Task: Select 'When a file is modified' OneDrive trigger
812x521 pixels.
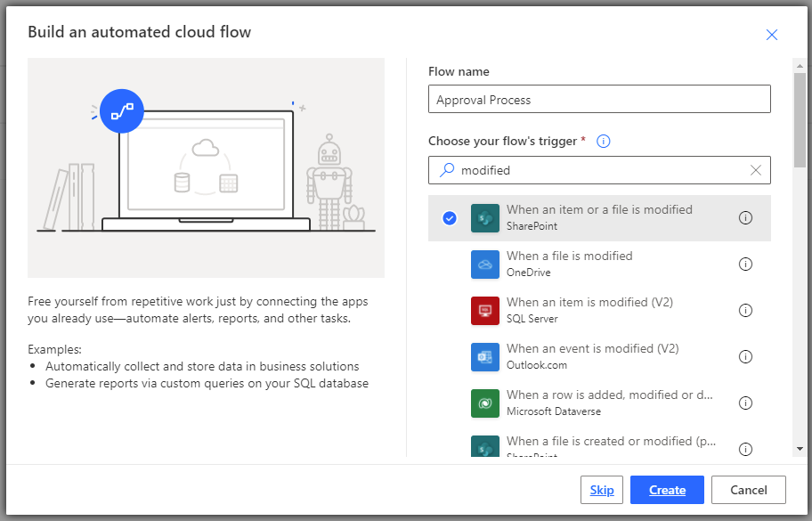Action: click(599, 265)
